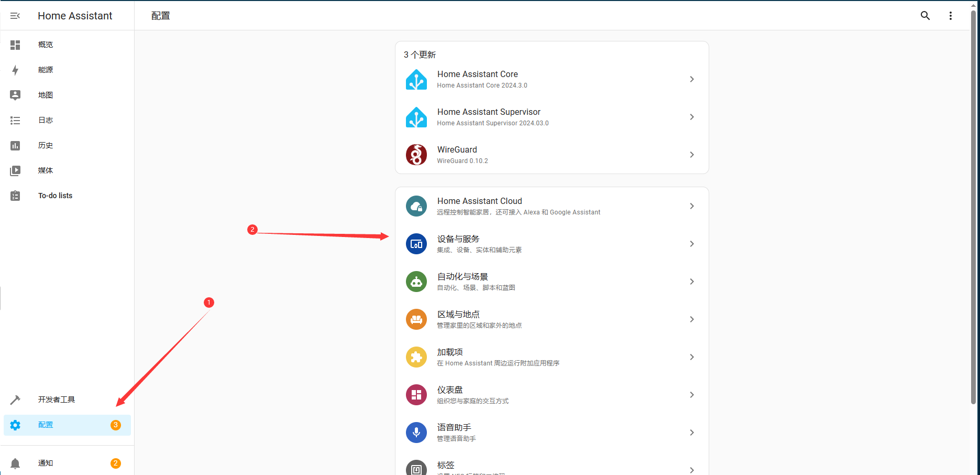This screenshot has height=475, width=980.
Task: Click the WireGuard red dragon icon
Action: pyautogui.click(x=416, y=155)
